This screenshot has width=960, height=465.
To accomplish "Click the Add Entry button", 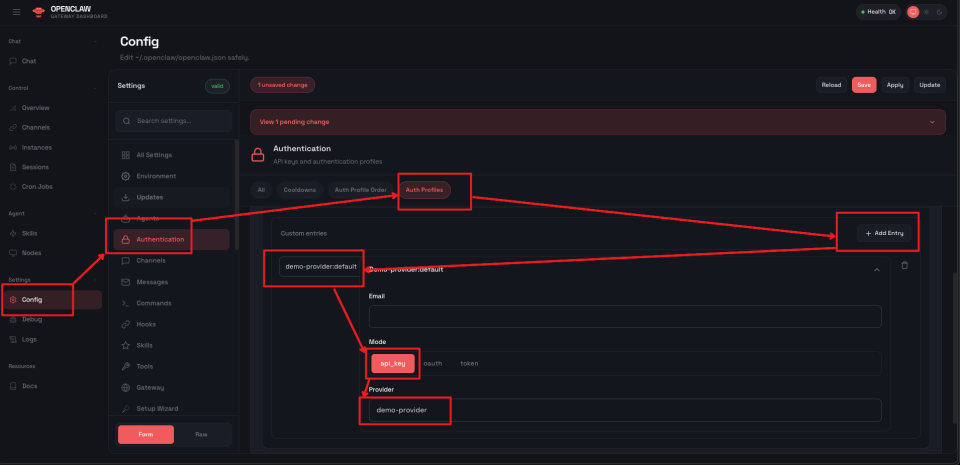I will pos(884,233).
